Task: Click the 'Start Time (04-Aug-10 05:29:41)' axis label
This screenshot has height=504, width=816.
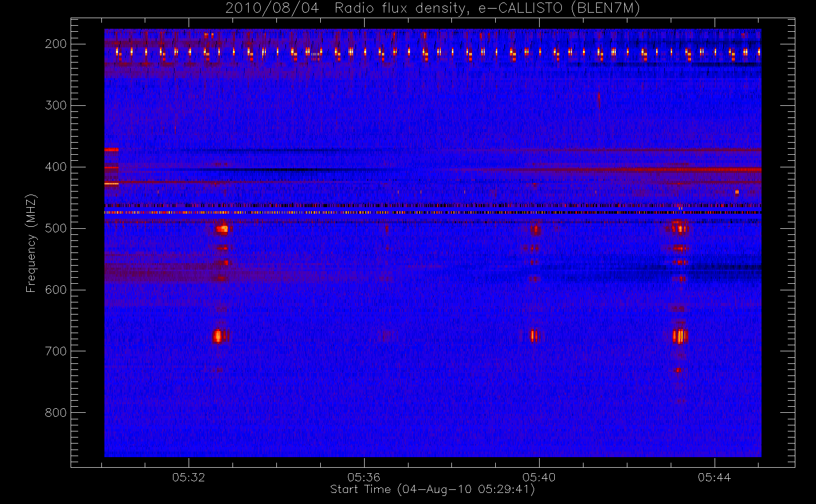Action: point(432,489)
